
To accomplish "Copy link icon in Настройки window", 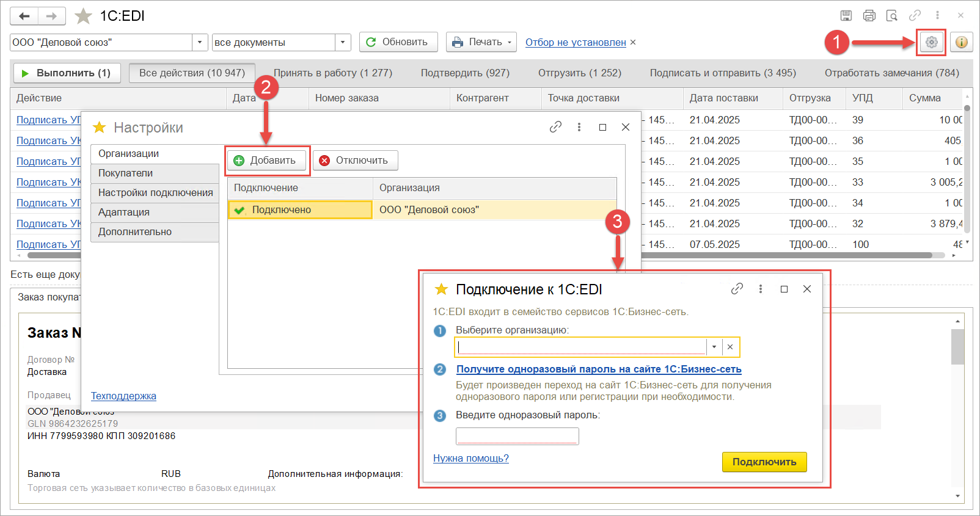I will pos(555,127).
